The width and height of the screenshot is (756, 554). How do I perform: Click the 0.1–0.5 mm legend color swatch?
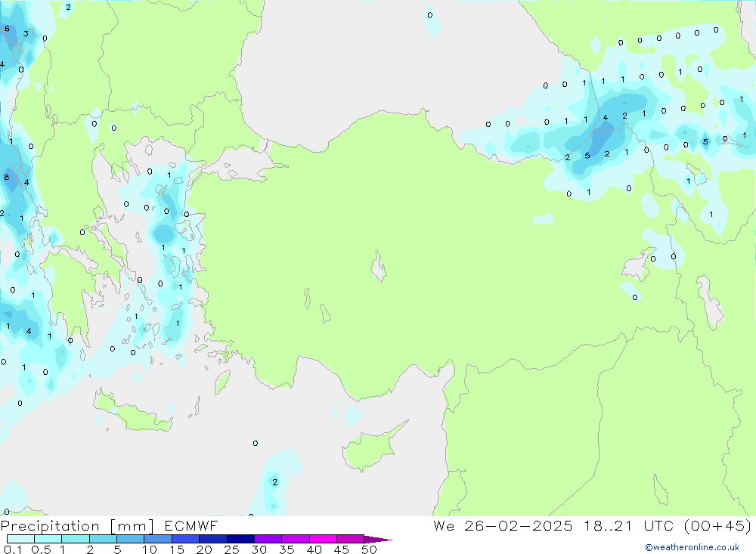20,539
